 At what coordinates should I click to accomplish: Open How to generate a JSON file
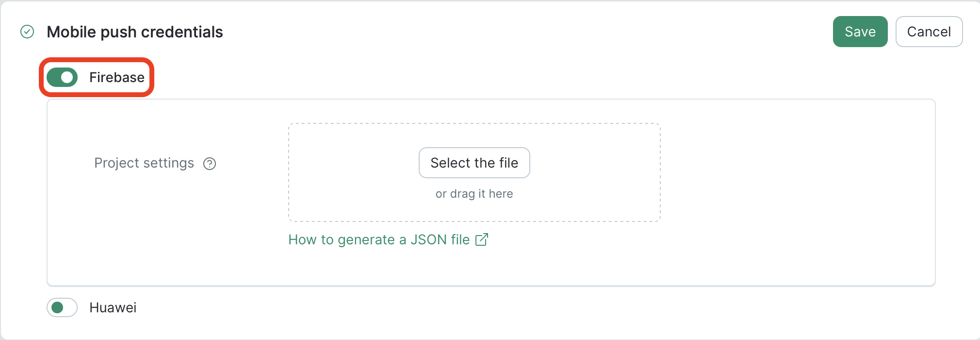[x=388, y=239]
